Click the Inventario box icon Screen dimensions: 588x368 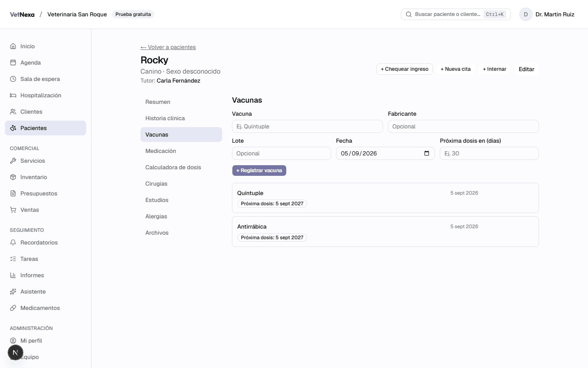click(x=13, y=177)
